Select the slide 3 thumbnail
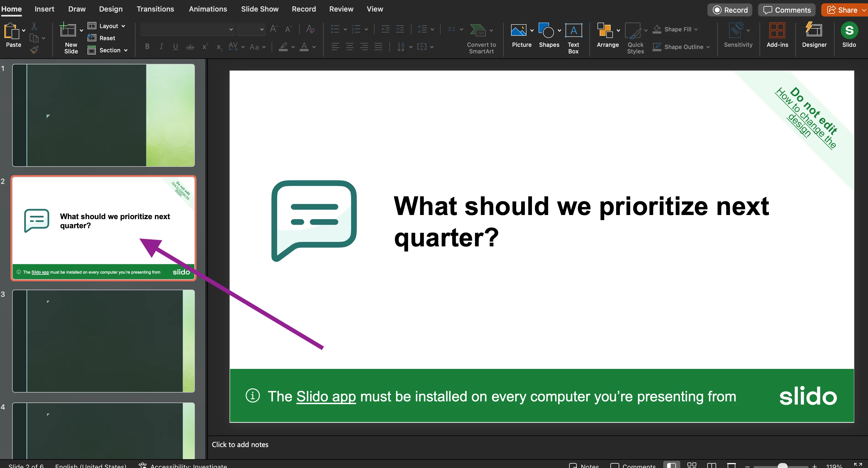This screenshot has width=868, height=468. 103,341
